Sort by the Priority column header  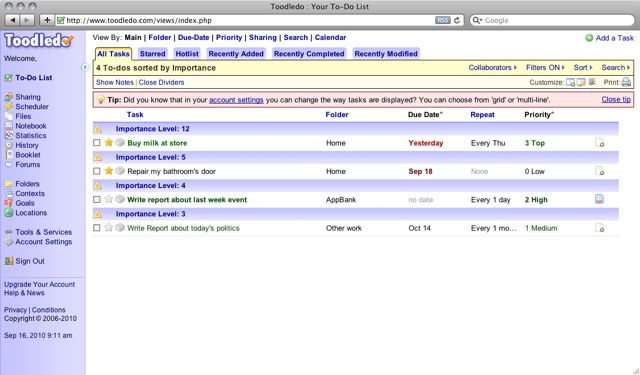[539, 115]
